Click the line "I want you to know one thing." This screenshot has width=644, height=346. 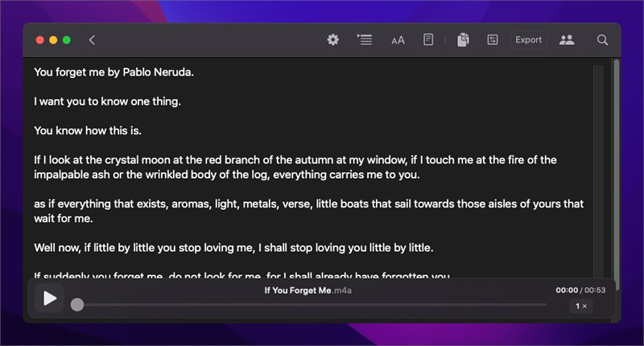click(x=107, y=101)
